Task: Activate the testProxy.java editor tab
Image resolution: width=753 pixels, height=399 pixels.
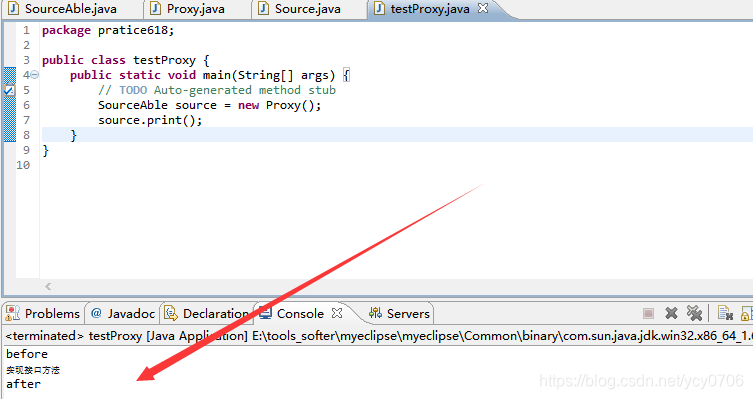Action: 429,9
